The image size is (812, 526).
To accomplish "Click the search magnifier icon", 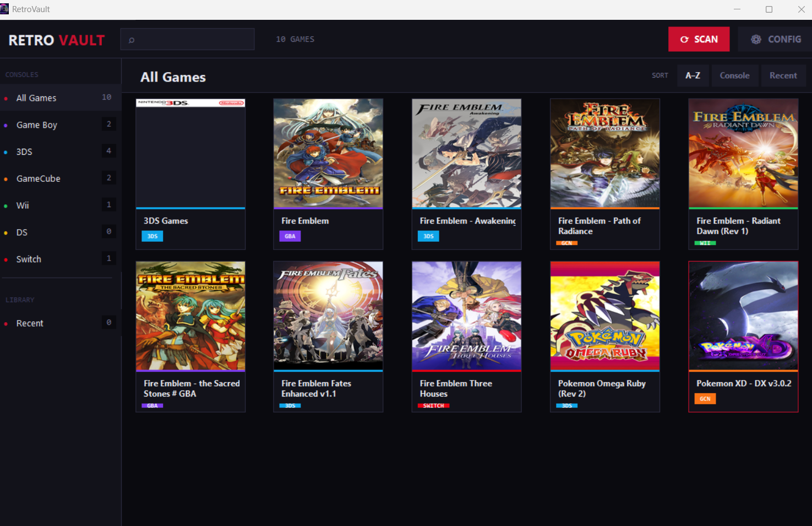I will 132,40.
